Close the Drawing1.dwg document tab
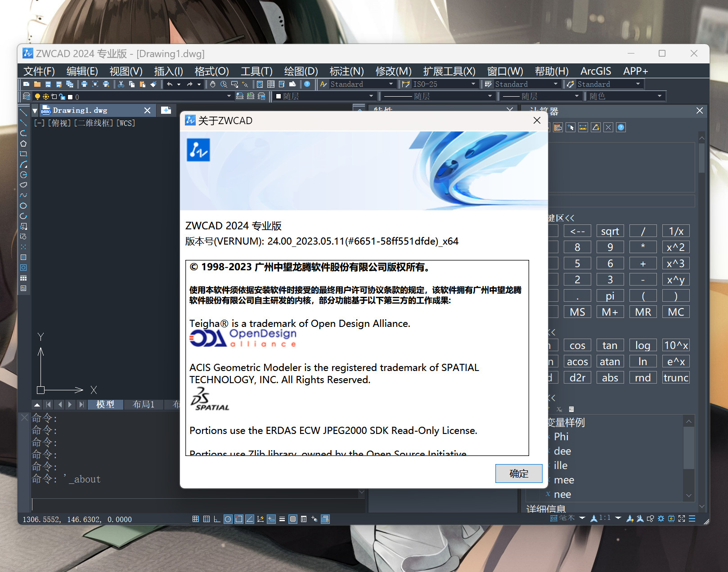 tap(147, 110)
